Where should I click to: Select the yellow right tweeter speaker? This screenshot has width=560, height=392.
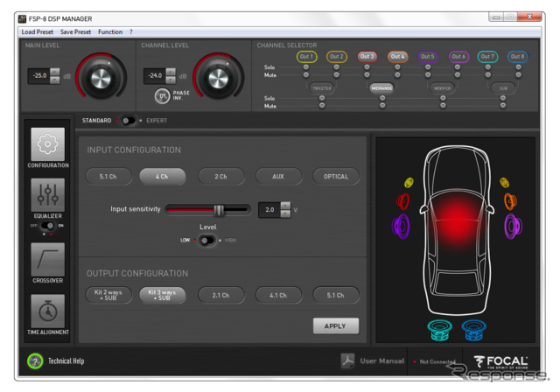[x=504, y=182]
